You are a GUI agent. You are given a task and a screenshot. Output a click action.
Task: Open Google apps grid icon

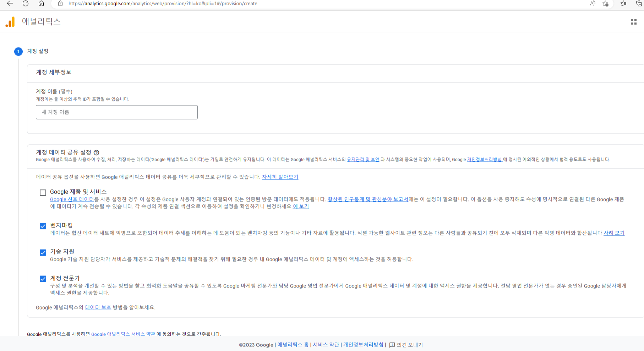click(x=634, y=22)
